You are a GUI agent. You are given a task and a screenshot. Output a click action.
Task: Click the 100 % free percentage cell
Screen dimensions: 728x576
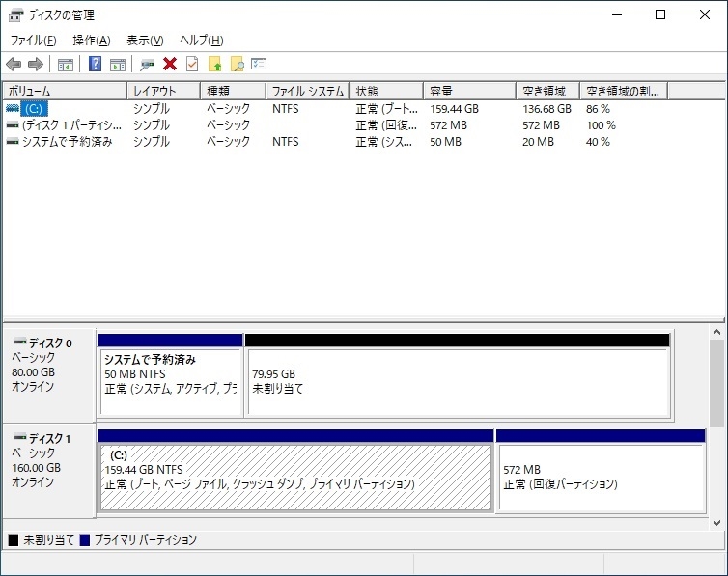tap(601, 124)
